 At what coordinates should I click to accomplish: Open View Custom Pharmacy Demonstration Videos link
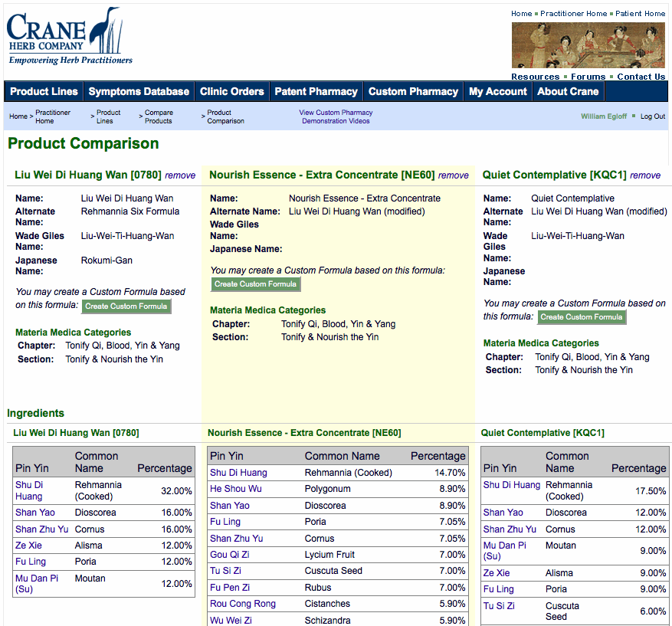336,116
